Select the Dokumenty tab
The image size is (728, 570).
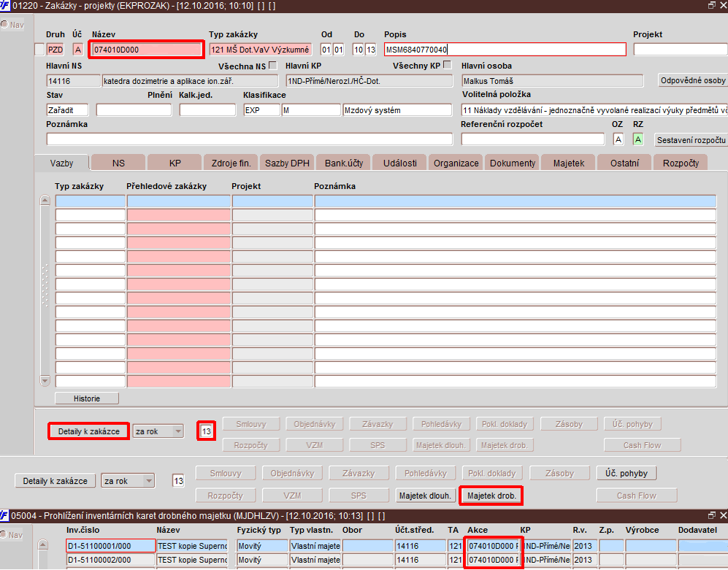coord(512,163)
